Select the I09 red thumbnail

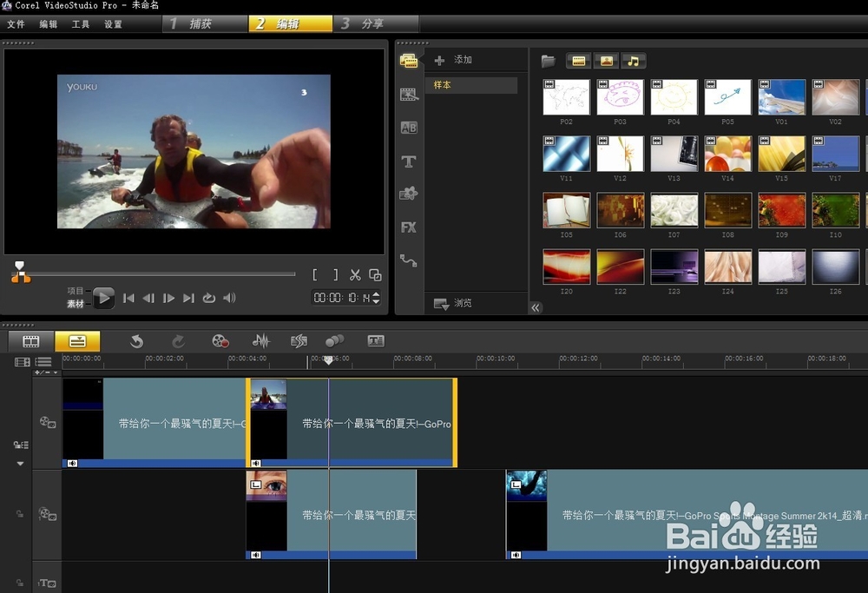click(x=782, y=210)
